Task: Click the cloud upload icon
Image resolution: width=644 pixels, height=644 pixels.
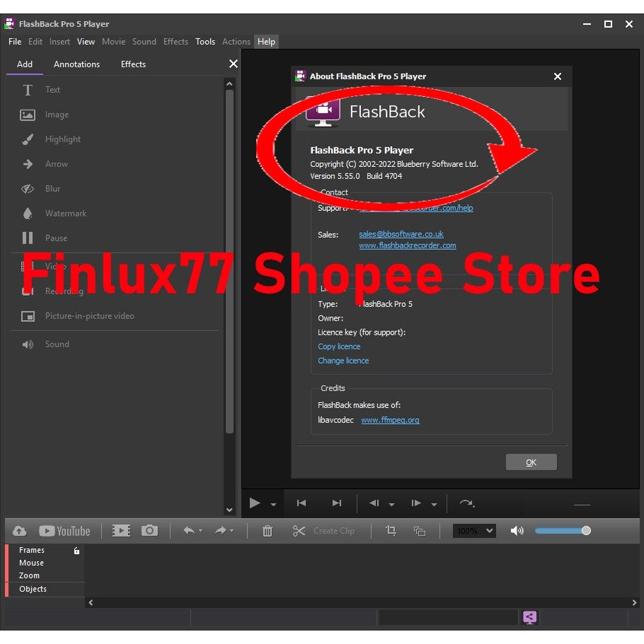Action: point(20,531)
